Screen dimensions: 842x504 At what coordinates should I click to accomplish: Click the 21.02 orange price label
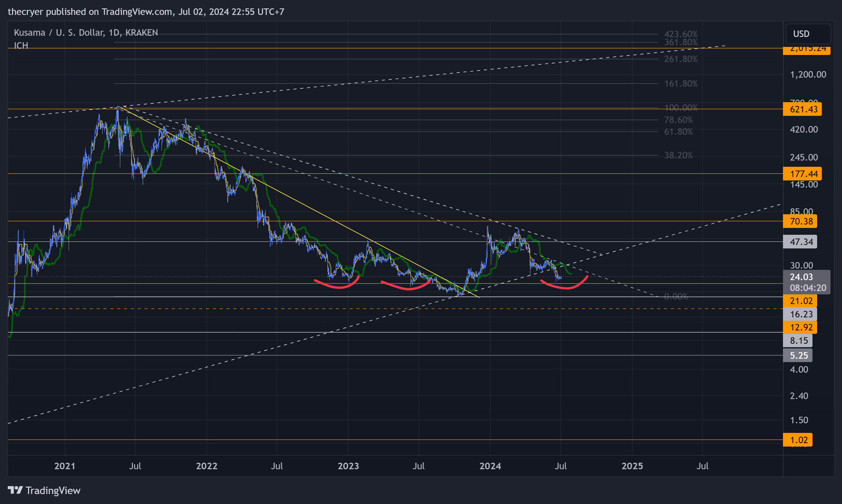tap(799, 301)
